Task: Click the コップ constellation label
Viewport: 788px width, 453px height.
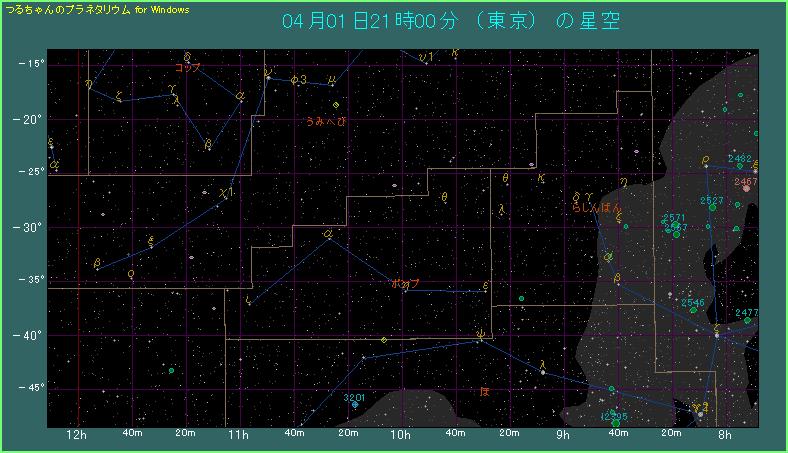Action: pos(187,68)
